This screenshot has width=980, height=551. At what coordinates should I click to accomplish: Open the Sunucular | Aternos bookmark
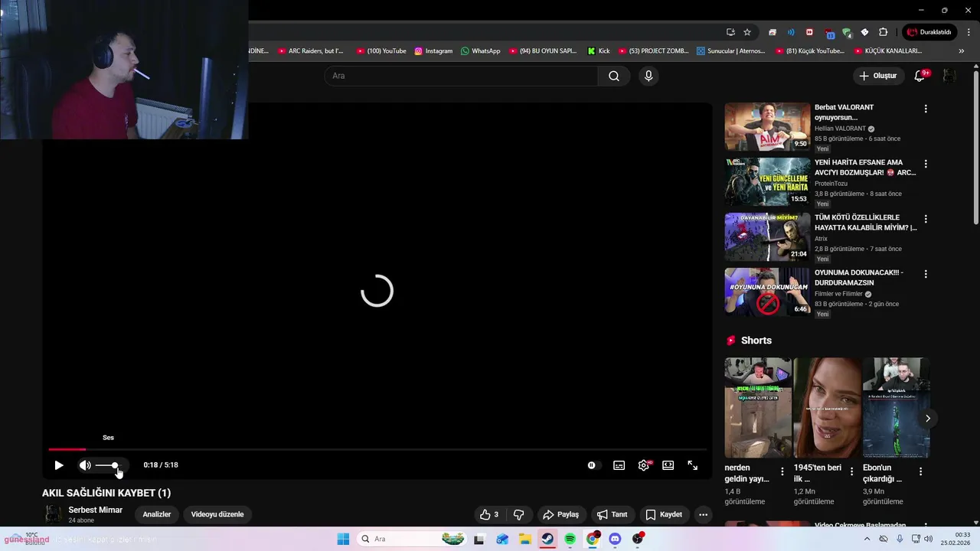[x=731, y=51]
